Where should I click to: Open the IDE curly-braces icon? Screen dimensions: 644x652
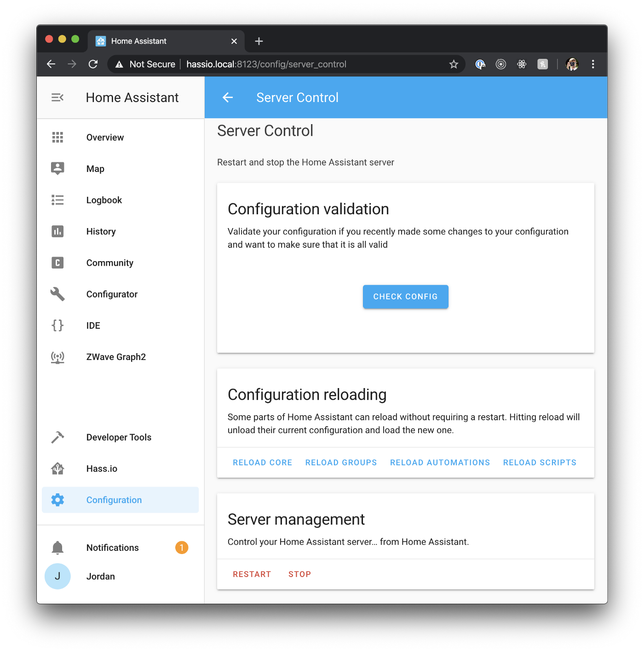[57, 325]
